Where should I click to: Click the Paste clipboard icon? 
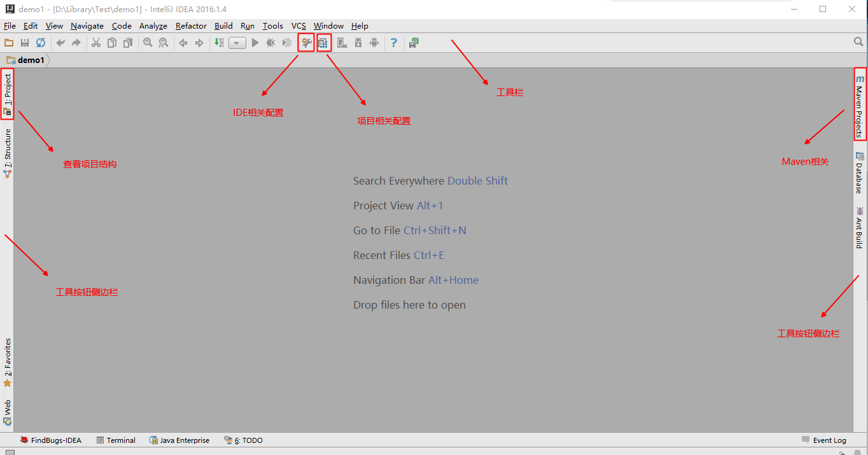[x=128, y=43]
